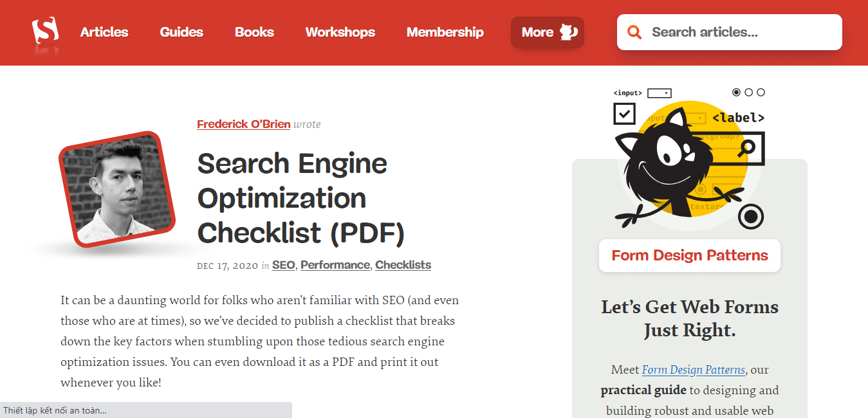Viewport: 868px width, 418px height.
Task: Go to the Books section
Action: coord(254,32)
